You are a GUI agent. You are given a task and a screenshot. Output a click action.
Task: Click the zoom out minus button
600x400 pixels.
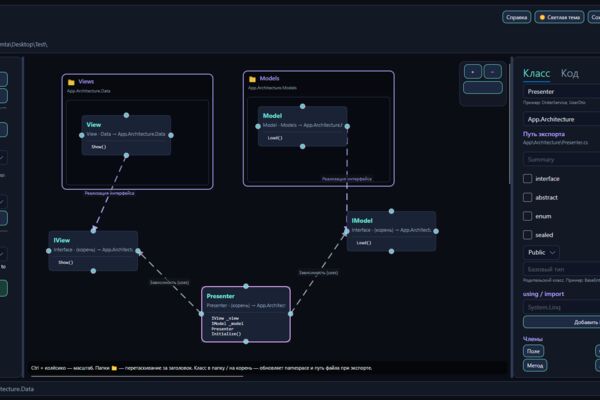point(492,72)
